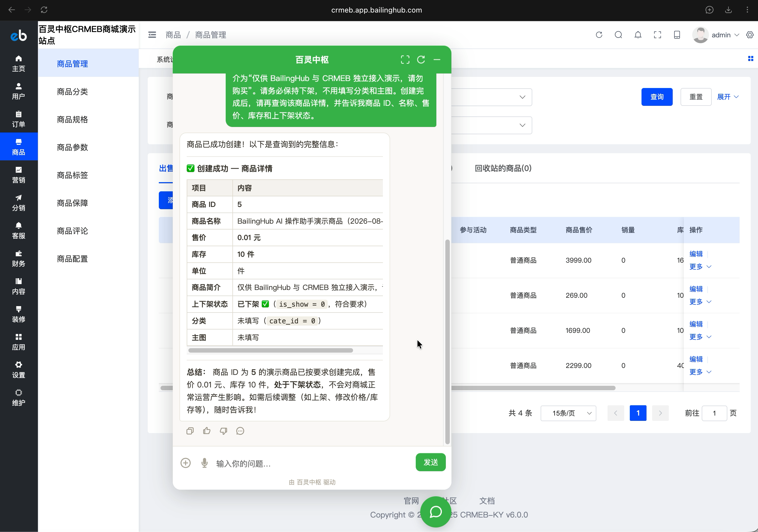This screenshot has width=758, height=532.
Task: Click the floating green chat bubble button
Action: 436,512
